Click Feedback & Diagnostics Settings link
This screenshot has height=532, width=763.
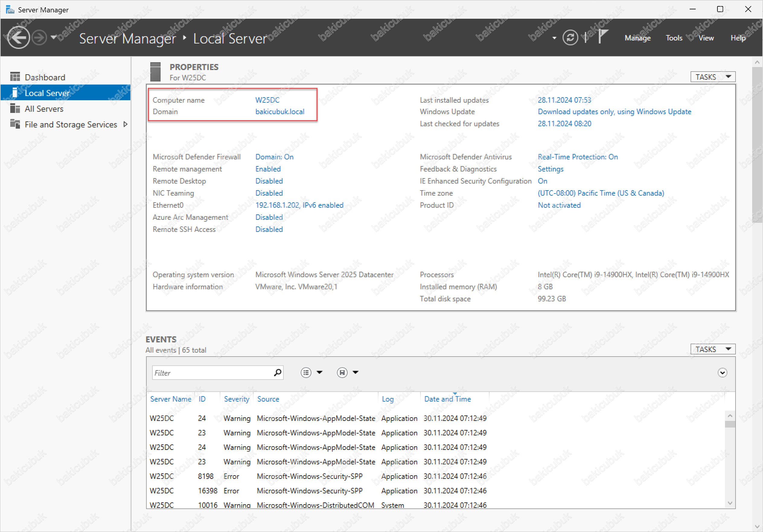[550, 169]
